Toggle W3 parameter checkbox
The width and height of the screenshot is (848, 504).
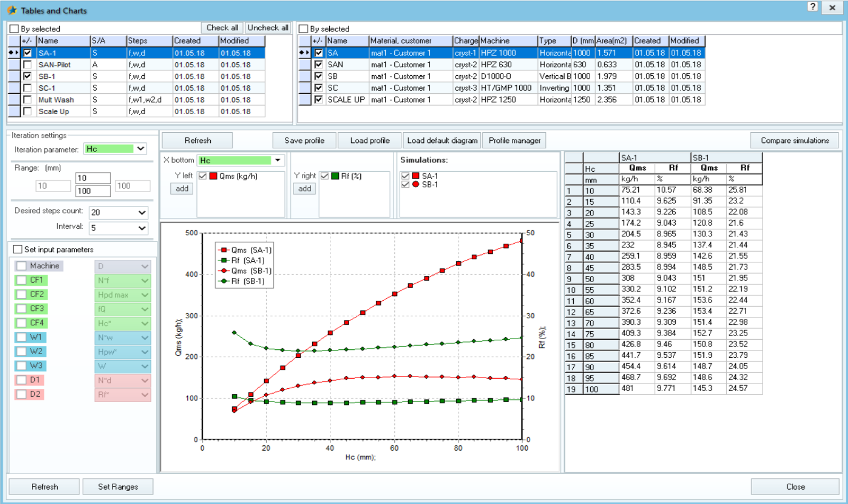coord(22,366)
